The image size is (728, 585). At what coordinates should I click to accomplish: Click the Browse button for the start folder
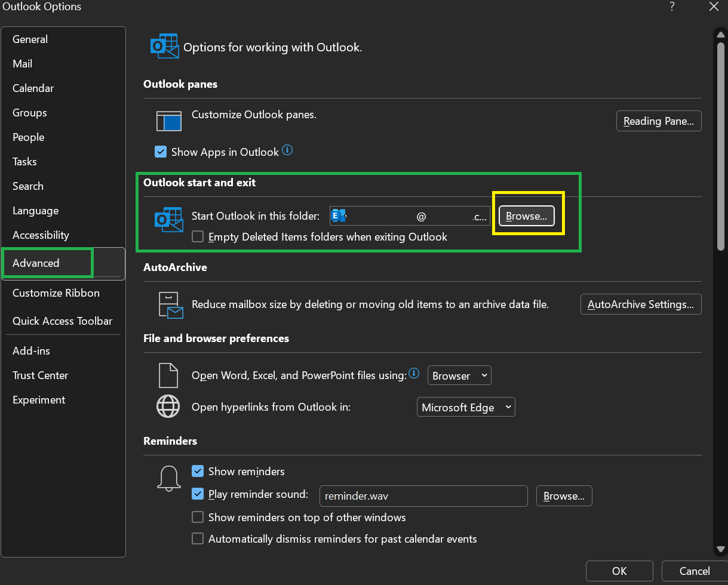coord(527,216)
